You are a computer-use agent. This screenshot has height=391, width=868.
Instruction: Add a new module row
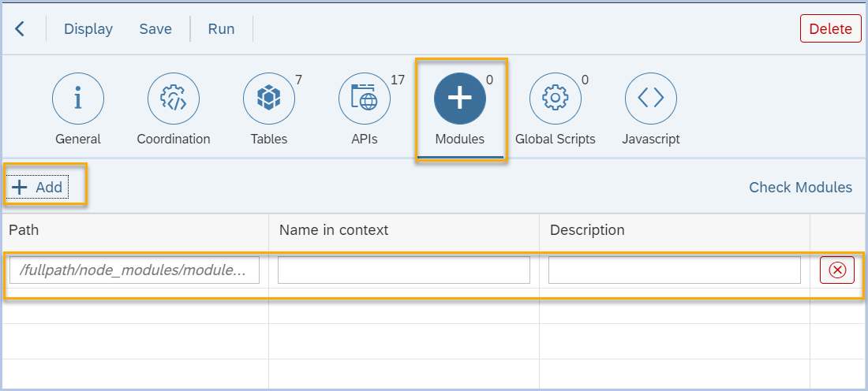pyautogui.click(x=38, y=188)
